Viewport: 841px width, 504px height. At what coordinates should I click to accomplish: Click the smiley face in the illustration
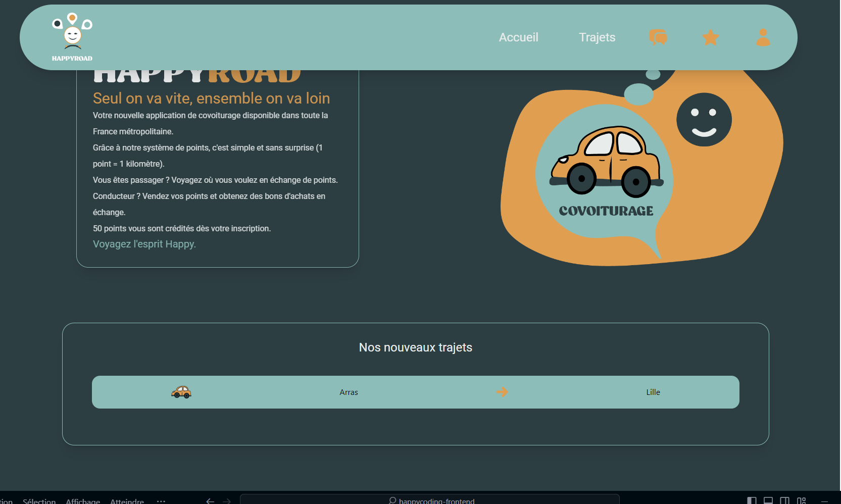(x=704, y=120)
